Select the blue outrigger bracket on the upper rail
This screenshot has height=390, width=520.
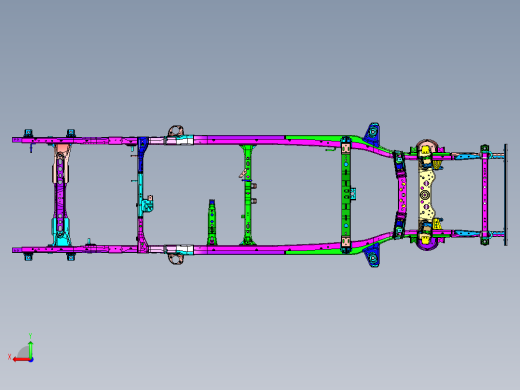[372, 133]
